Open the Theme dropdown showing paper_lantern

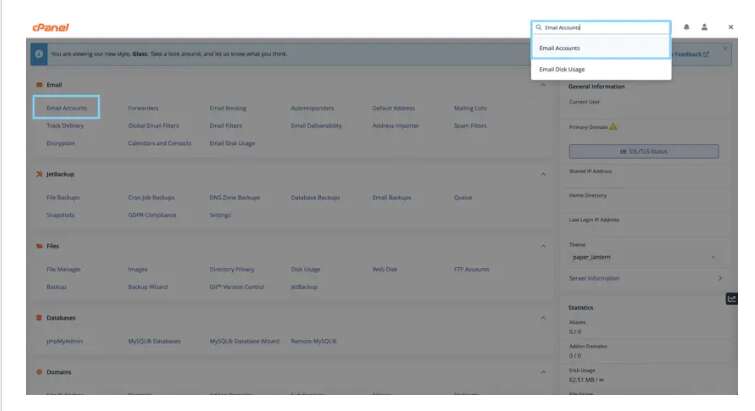643,257
